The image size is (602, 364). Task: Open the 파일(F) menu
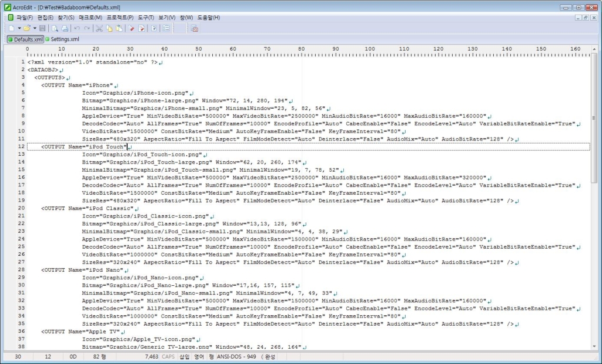[25, 18]
